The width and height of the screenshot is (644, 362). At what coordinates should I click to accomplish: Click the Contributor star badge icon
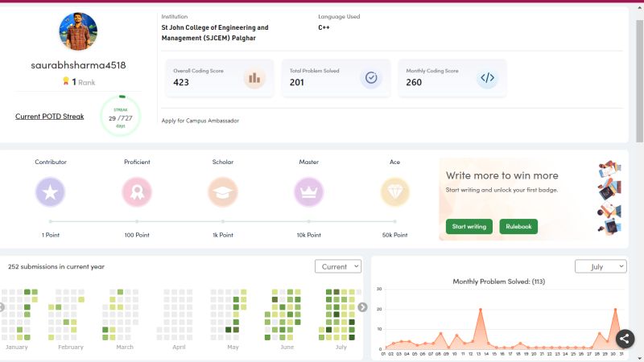coord(50,191)
